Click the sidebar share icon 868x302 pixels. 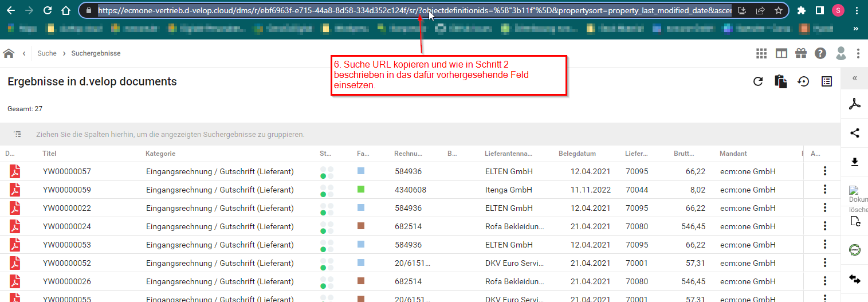pyautogui.click(x=855, y=133)
